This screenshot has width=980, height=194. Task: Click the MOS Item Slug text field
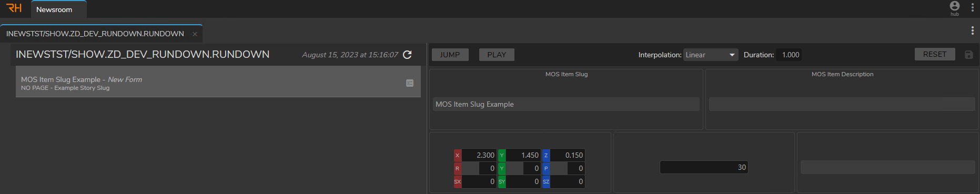[566, 104]
